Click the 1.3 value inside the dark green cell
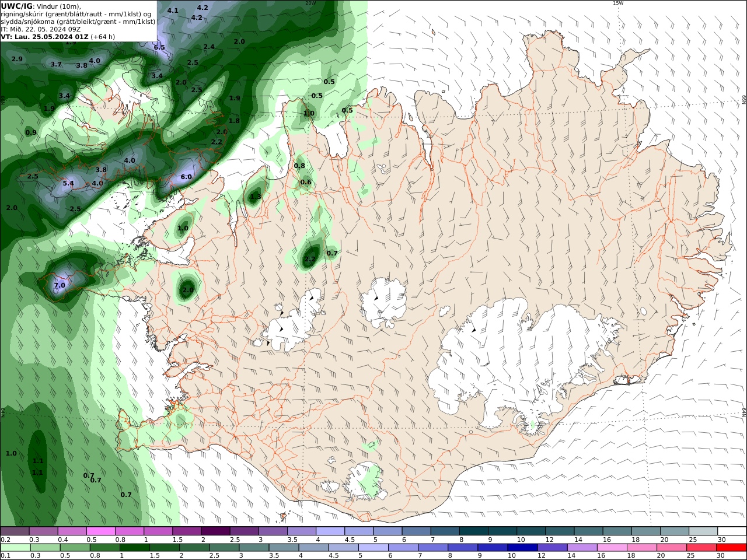This screenshot has width=747, height=560. (x=256, y=197)
